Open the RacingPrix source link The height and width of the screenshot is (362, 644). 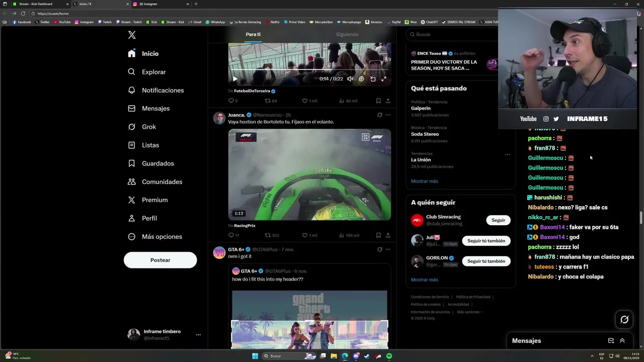click(x=245, y=226)
